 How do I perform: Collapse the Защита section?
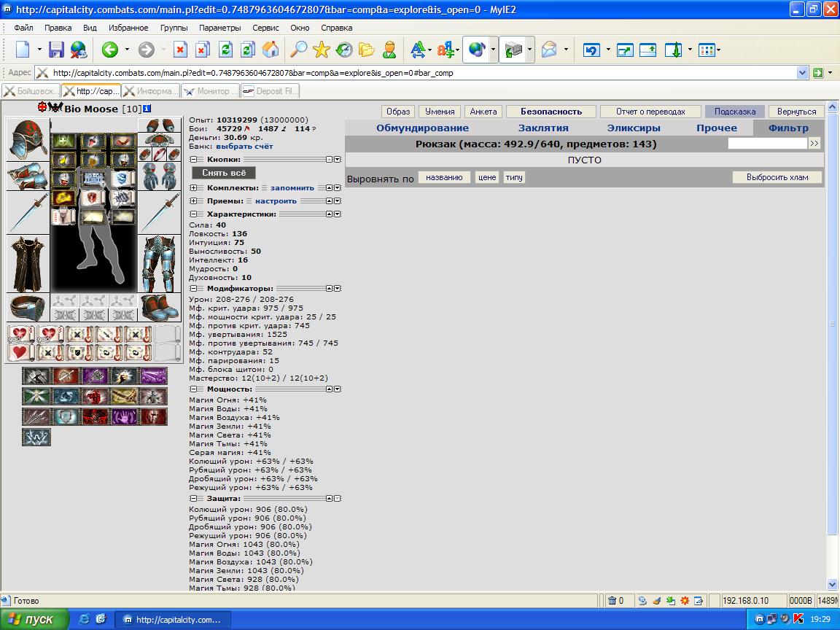click(x=193, y=498)
